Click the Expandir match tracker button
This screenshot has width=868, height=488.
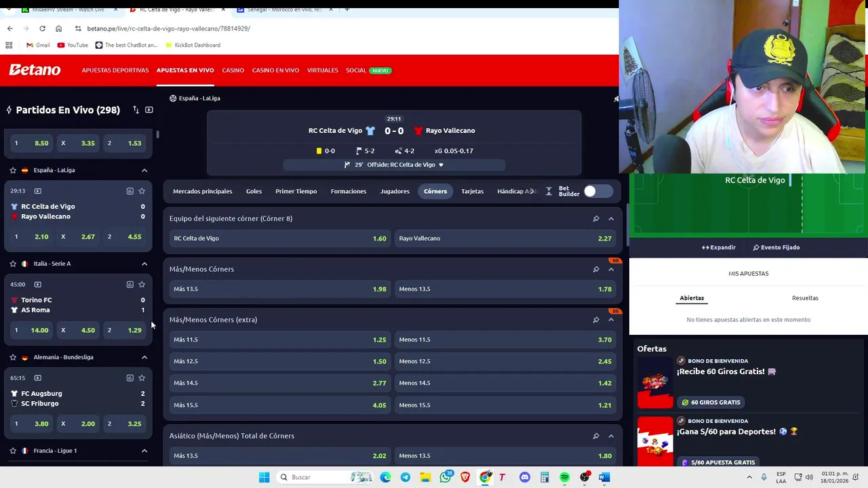719,247
